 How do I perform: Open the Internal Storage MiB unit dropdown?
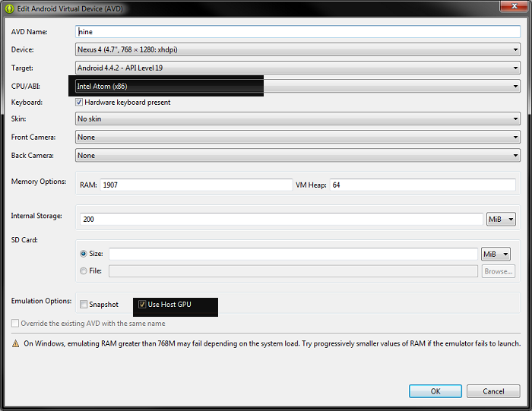501,219
